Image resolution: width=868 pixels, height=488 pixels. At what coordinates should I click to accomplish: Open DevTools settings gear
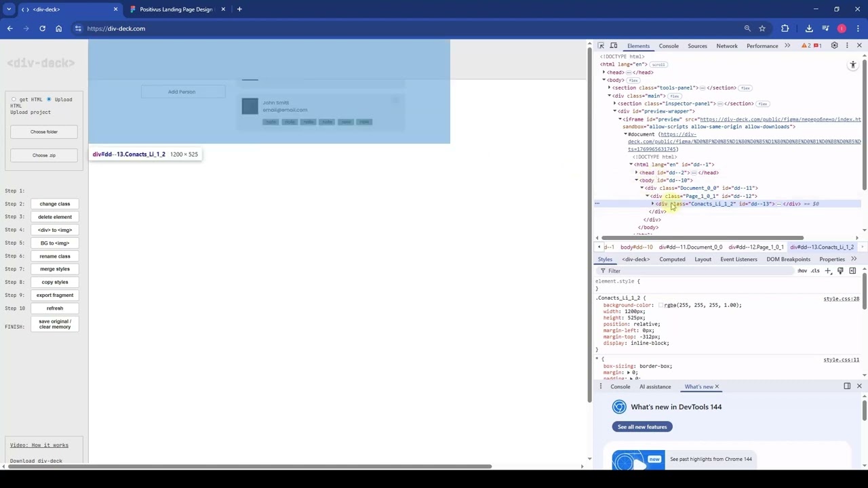[x=834, y=46]
